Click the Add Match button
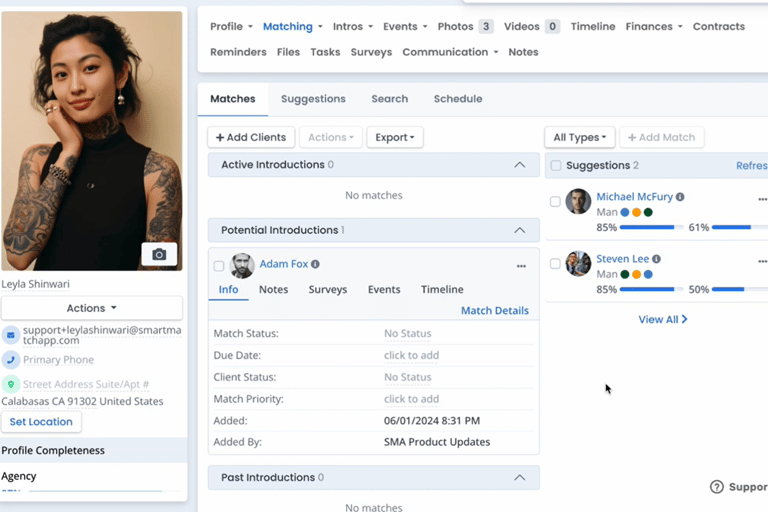 (x=662, y=137)
